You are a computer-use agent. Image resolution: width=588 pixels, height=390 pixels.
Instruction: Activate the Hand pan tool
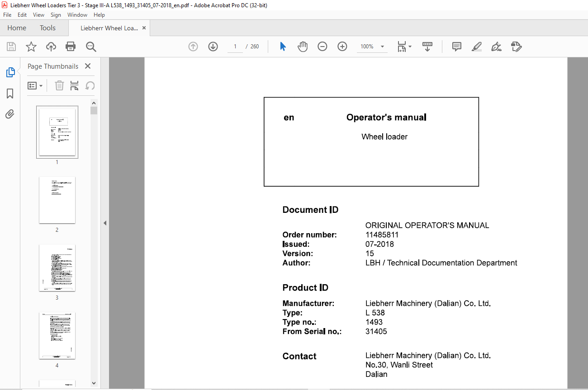[x=303, y=47]
